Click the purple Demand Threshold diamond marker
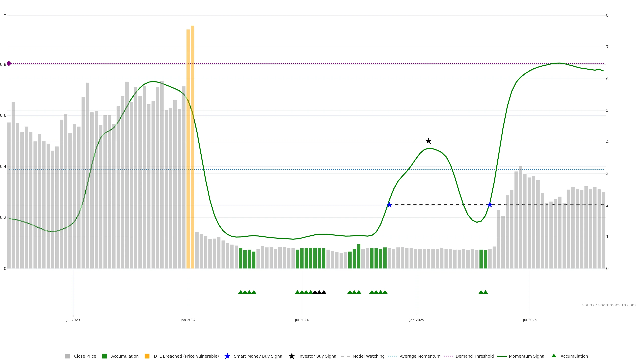Screen dimensions: 644x362 click(9, 64)
